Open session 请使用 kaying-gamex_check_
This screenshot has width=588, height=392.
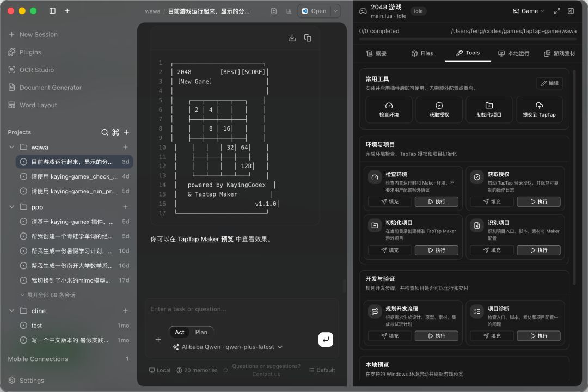pyautogui.click(x=75, y=176)
